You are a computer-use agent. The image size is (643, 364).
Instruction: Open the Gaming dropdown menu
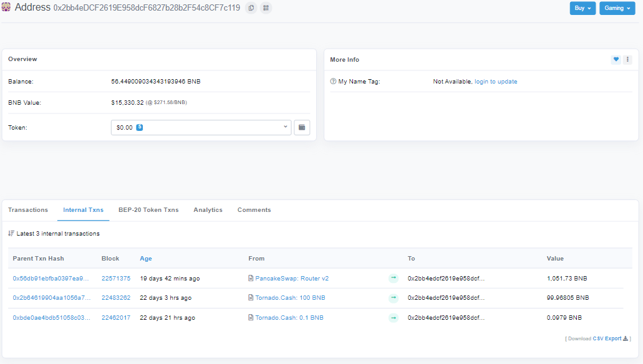[x=617, y=8]
